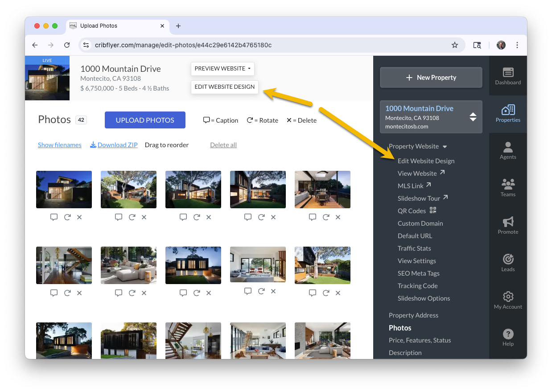Open Slideshow Tour from the sidebar

coord(423,198)
